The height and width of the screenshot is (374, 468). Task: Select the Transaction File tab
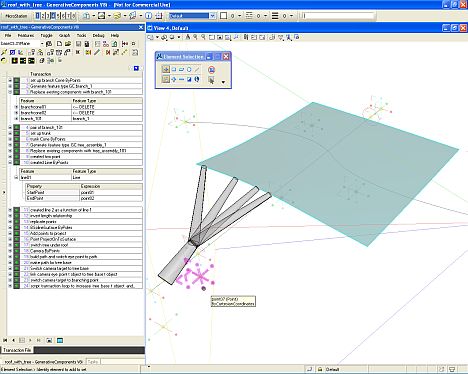[x=17, y=350]
